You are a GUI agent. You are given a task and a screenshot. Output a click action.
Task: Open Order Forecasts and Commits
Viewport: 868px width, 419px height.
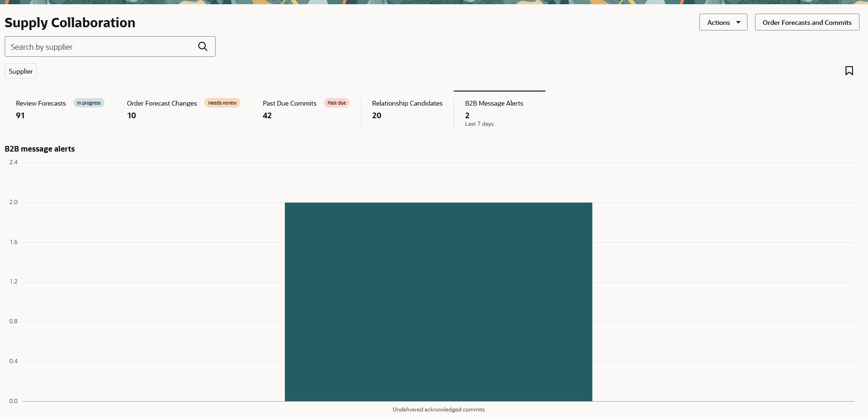pyautogui.click(x=807, y=22)
